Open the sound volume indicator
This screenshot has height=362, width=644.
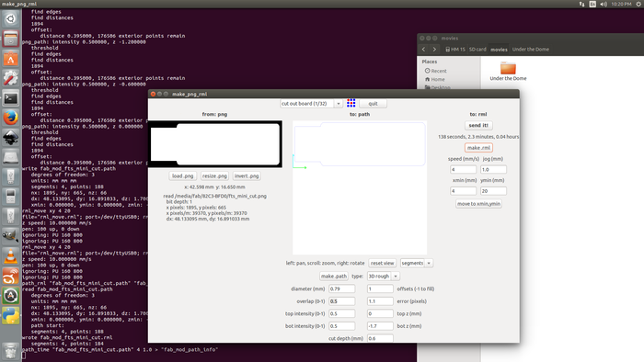(604, 4)
